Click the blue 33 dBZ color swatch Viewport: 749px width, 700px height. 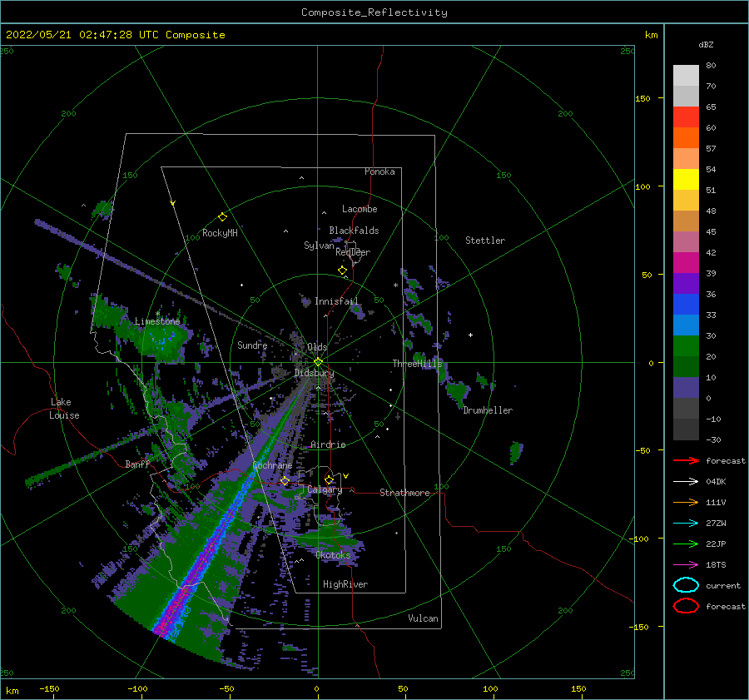tap(686, 304)
